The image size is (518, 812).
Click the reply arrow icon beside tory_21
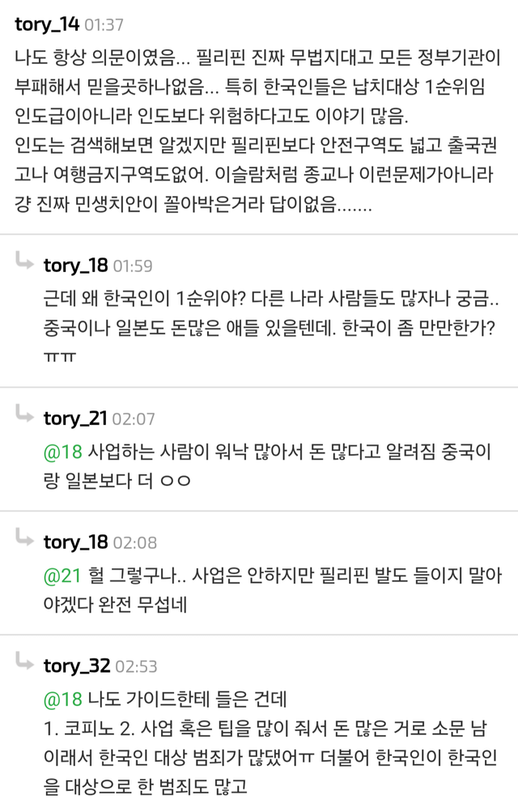[23, 415]
